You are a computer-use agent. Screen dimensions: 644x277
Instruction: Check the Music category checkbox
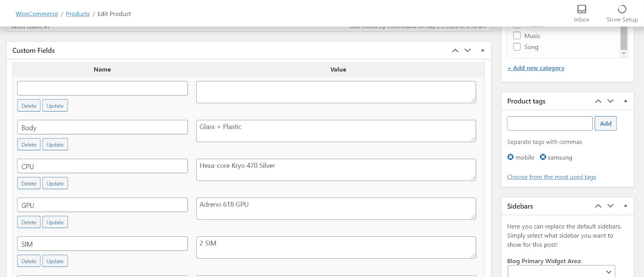pyautogui.click(x=517, y=36)
